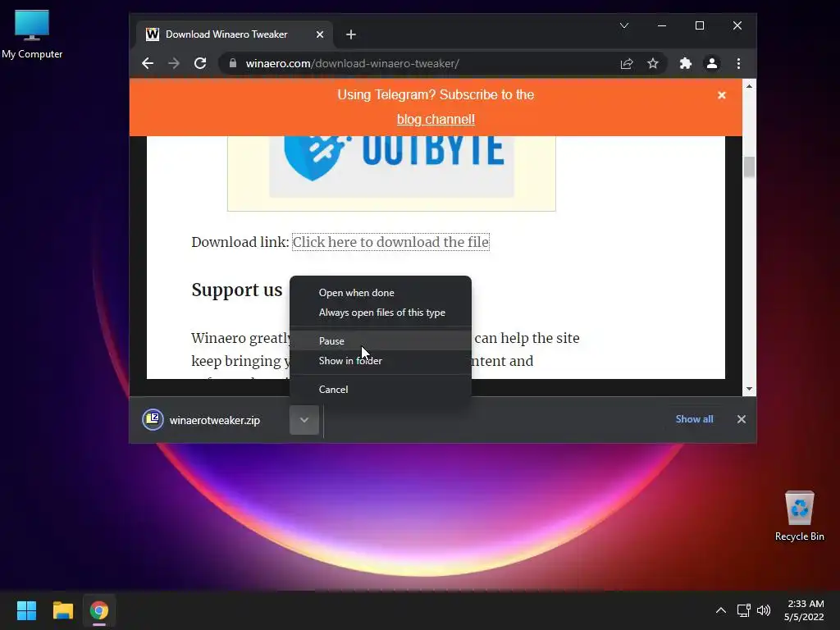Share this page via share icon
This screenshot has width=840, height=630.
pyautogui.click(x=627, y=64)
